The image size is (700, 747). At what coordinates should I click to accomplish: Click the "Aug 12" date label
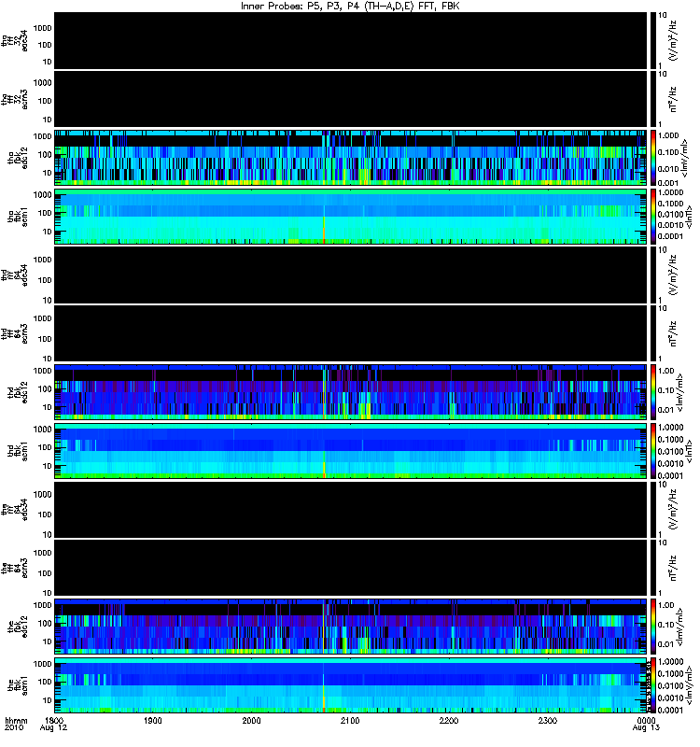[x=54, y=728]
